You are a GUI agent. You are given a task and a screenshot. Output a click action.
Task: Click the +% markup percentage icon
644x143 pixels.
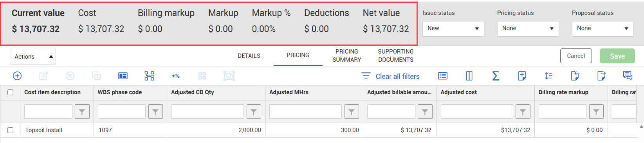176,76
